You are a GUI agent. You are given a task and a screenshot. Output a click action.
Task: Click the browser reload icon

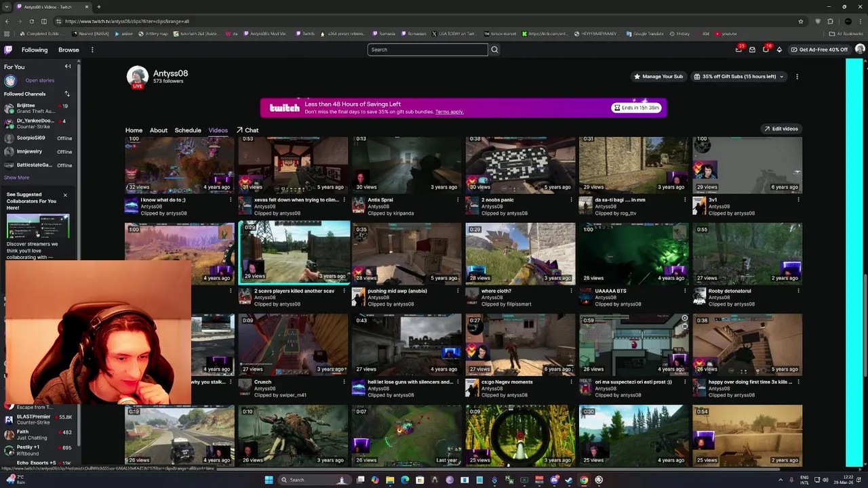(x=31, y=21)
